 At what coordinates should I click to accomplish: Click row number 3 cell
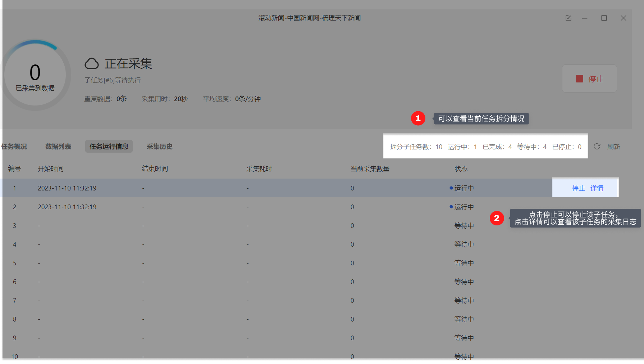point(15,226)
